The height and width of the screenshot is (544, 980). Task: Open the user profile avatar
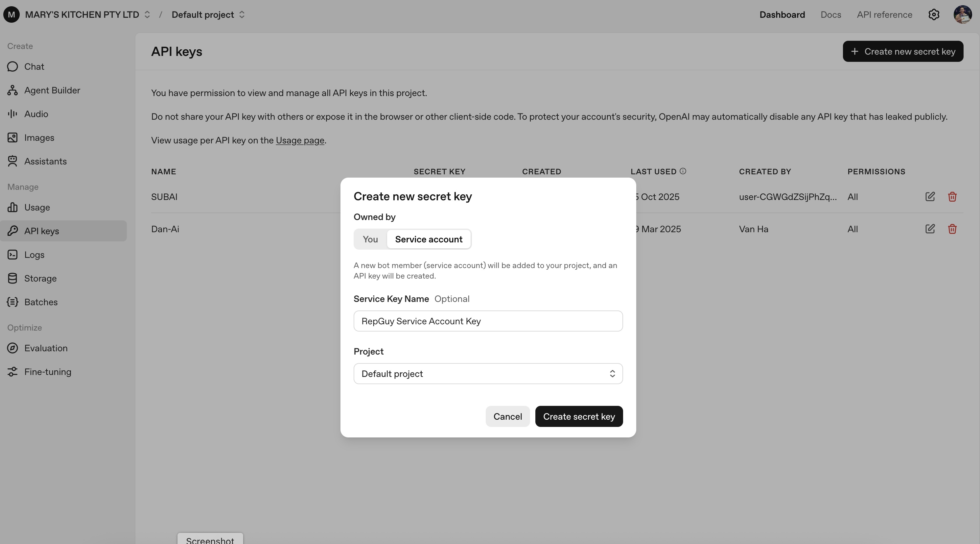[x=963, y=14]
